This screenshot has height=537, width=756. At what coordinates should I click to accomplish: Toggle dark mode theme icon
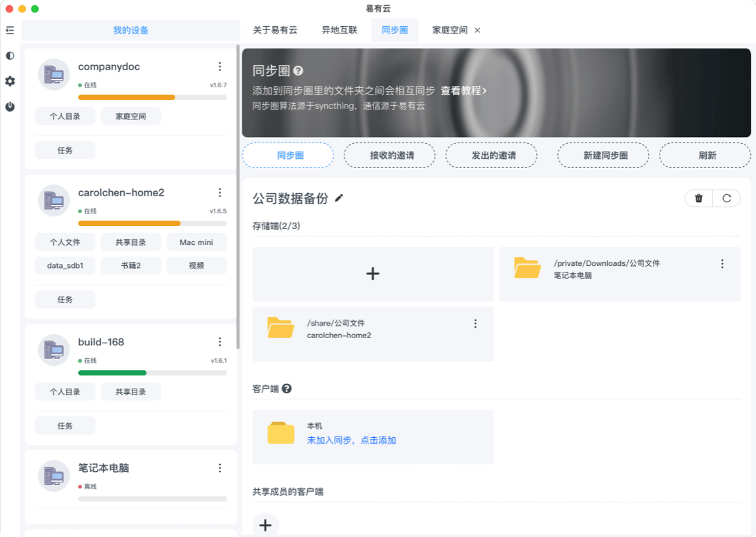[x=10, y=56]
